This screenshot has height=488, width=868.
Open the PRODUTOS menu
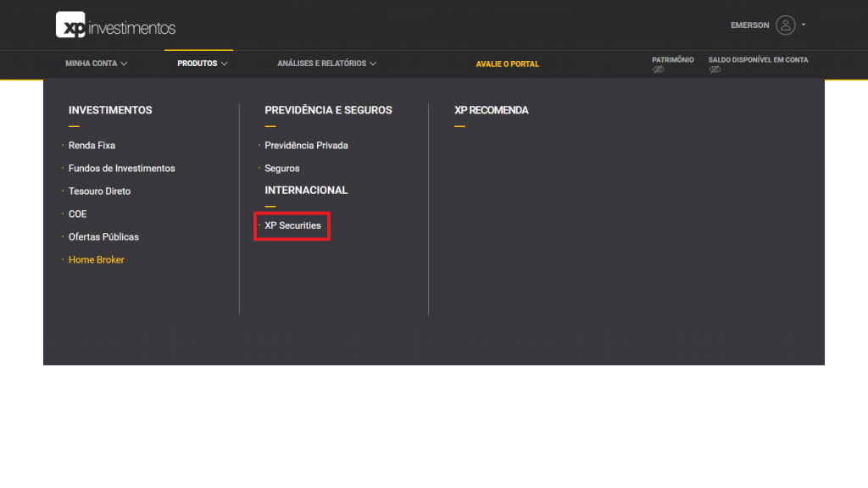(x=198, y=64)
